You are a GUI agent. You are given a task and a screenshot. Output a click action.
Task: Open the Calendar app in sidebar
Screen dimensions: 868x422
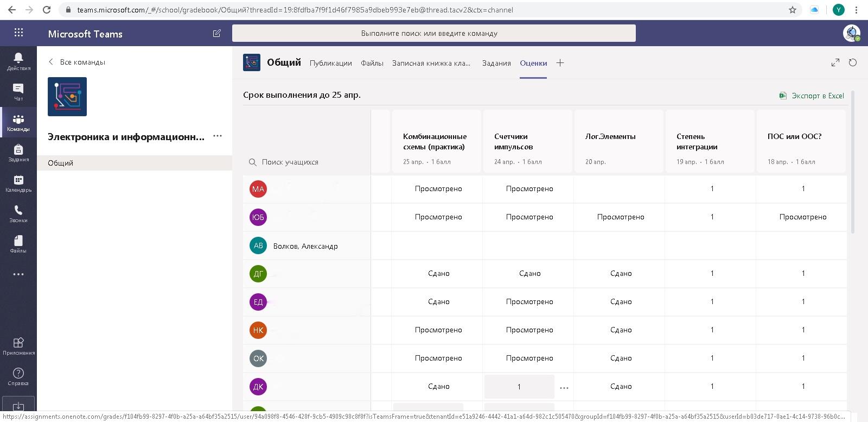coord(18,183)
